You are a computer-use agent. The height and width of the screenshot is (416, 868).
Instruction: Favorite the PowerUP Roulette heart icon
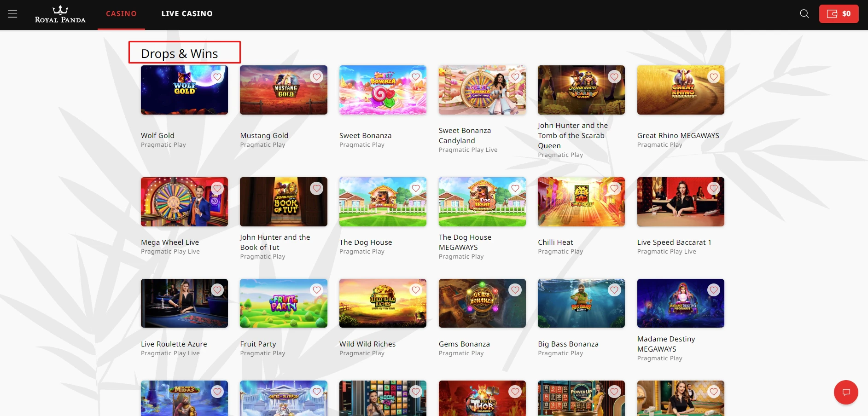pyautogui.click(x=614, y=392)
